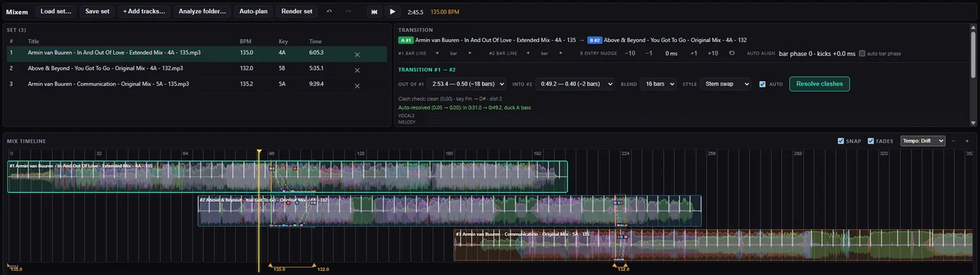The image size is (980, 275).
Task: Disable the FADES checkbox
Action: point(871,141)
